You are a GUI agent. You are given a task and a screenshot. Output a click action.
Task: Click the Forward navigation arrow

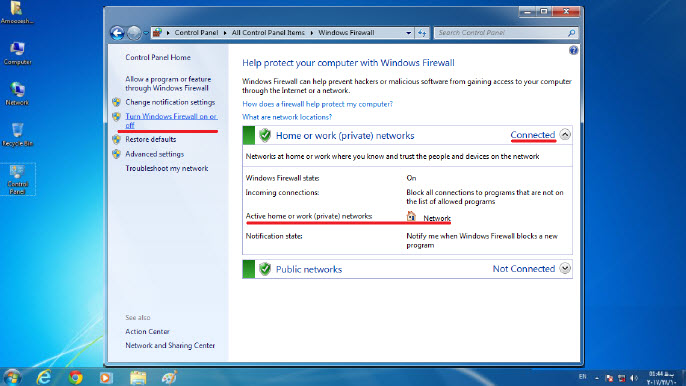coord(134,33)
